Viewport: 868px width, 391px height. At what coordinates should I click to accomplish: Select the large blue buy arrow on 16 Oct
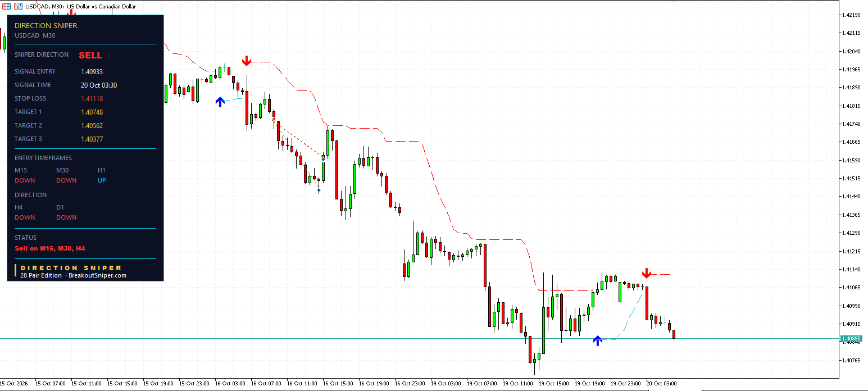pos(220,102)
